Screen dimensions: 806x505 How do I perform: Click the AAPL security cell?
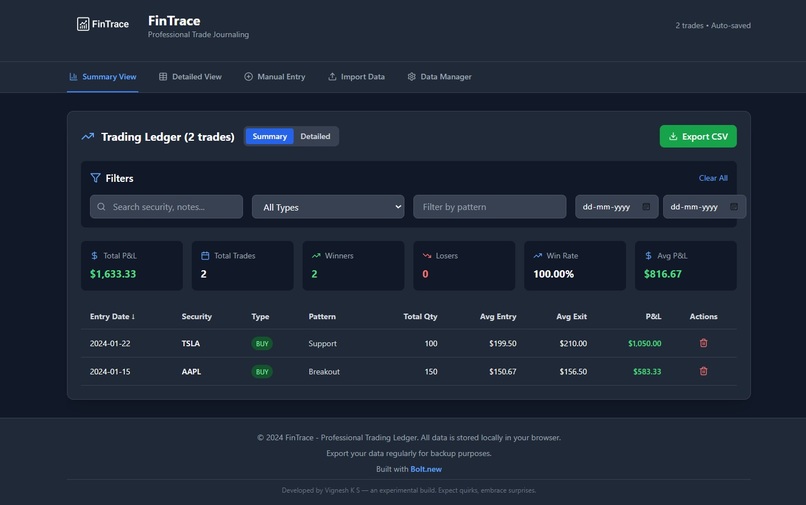[191, 371]
